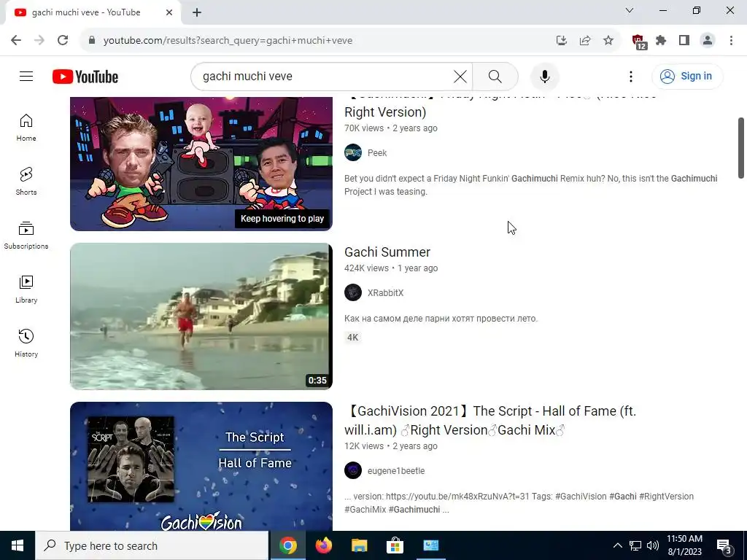747x560 pixels.
Task: Open the Right Version video title
Action: pos(500,108)
